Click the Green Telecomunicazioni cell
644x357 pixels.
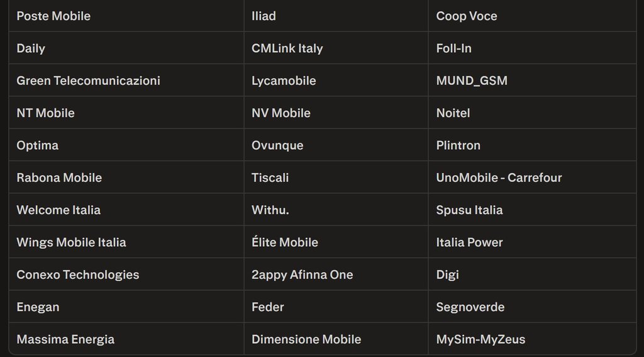tap(88, 81)
